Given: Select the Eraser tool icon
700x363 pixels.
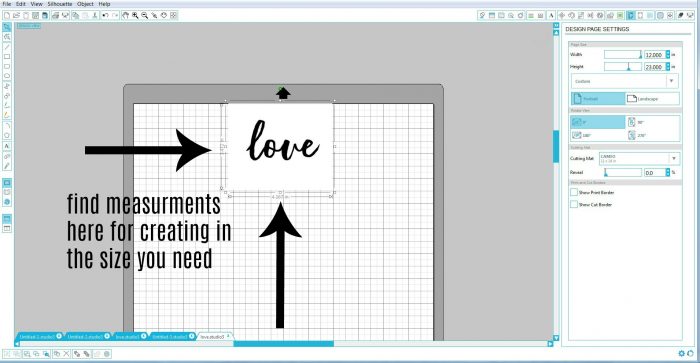Looking at the screenshot, I should pos(7,115).
